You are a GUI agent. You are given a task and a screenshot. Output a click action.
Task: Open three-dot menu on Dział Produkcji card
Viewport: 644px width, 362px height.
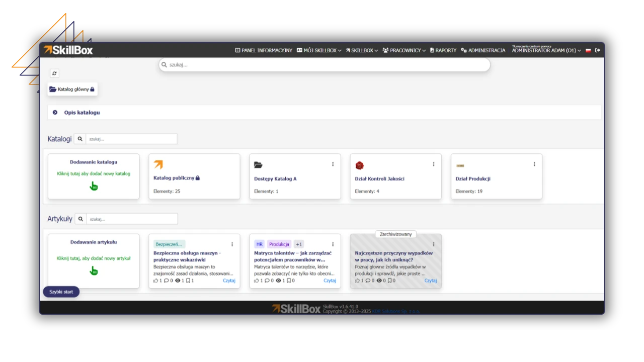point(534,164)
